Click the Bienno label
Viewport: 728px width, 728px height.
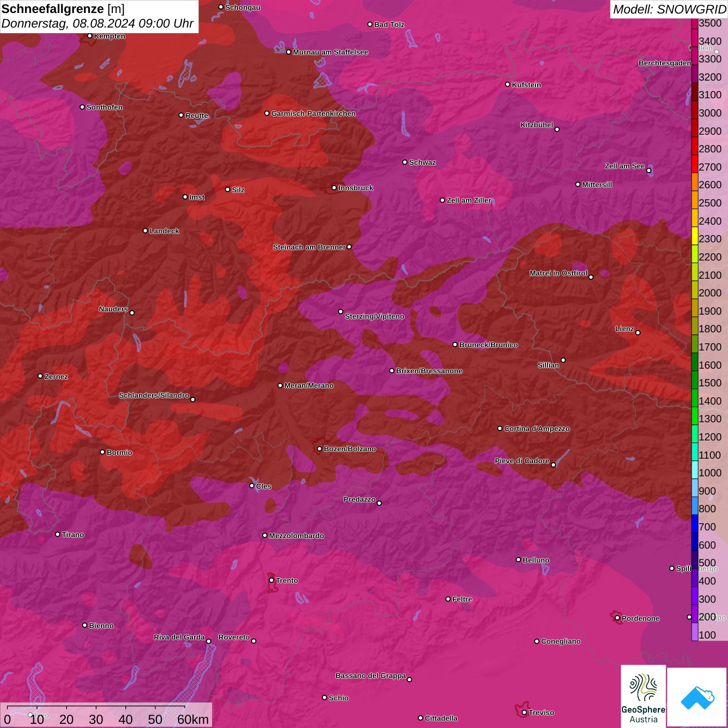tap(101, 626)
